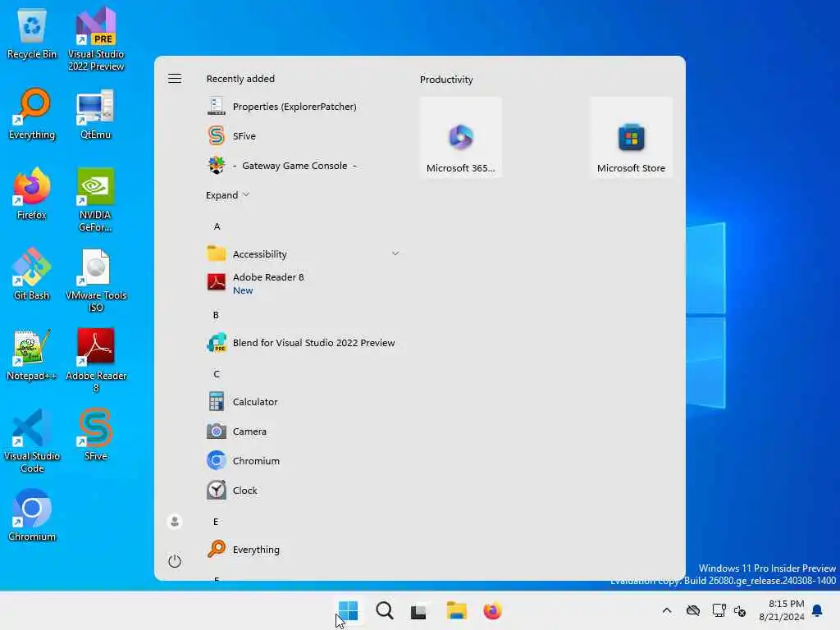This screenshot has height=630, width=840.
Task: Open the network status tray icon
Action: [719, 610]
